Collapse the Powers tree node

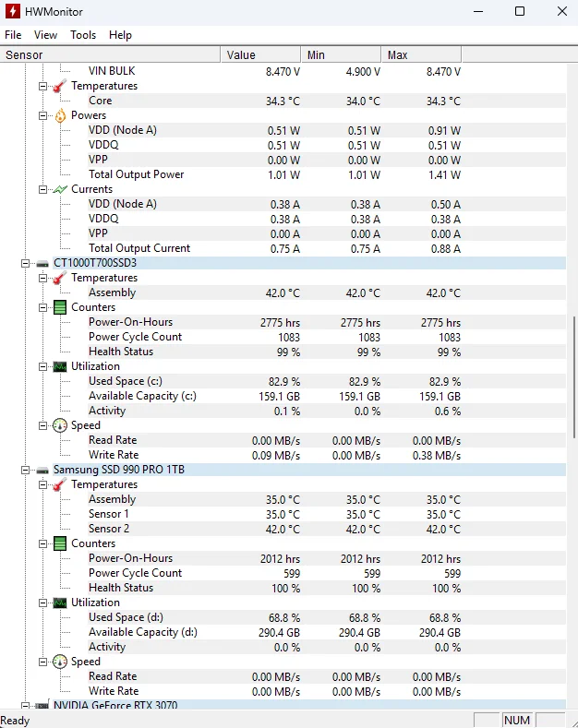[x=43, y=115]
